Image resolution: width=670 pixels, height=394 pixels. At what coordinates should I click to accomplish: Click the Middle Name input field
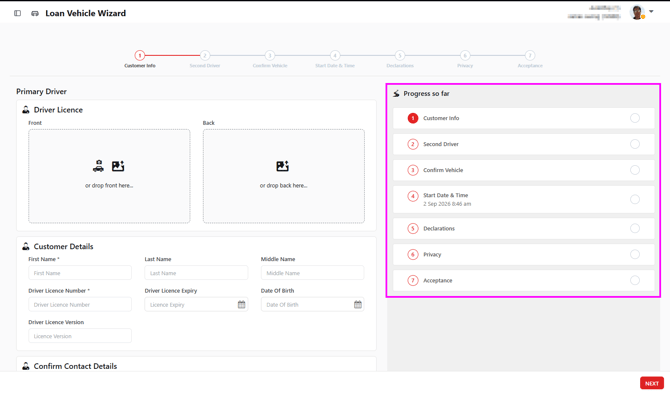point(312,273)
